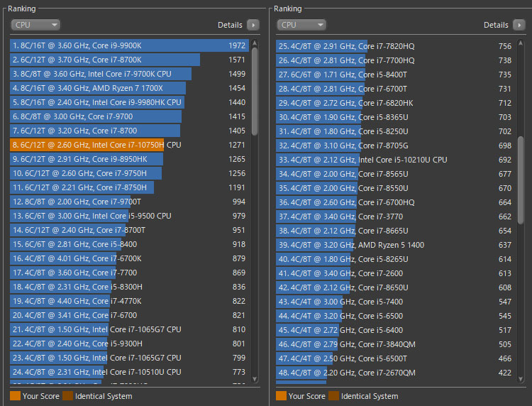Click Identical System swatch in right legend
532x406 pixels.
pyautogui.click(x=333, y=396)
